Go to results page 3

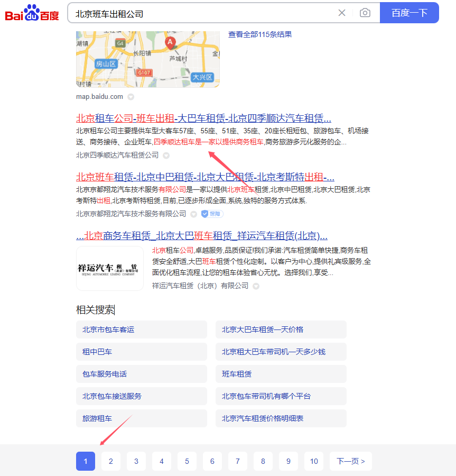click(x=136, y=461)
